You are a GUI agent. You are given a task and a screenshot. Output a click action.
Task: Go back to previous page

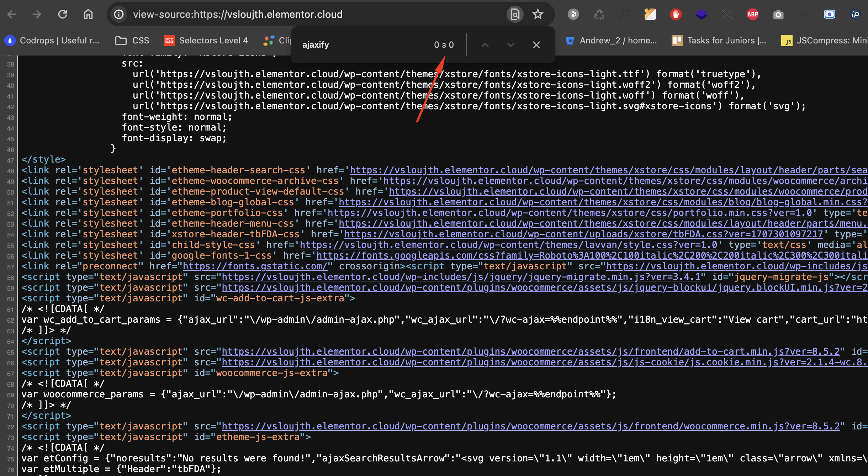[x=12, y=14]
